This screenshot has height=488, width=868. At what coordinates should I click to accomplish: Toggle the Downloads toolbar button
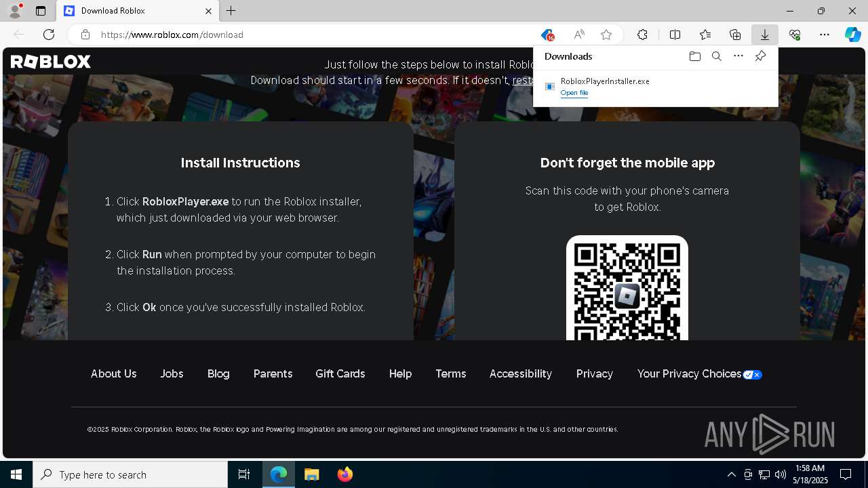(765, 35)
